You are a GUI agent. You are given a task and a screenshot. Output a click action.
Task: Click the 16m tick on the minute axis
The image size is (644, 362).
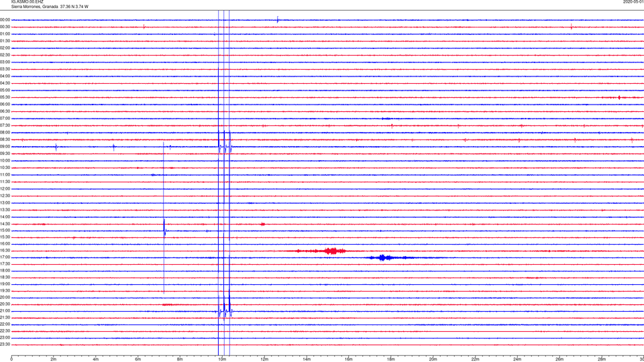pyautogui.click(x=349, y=359)
